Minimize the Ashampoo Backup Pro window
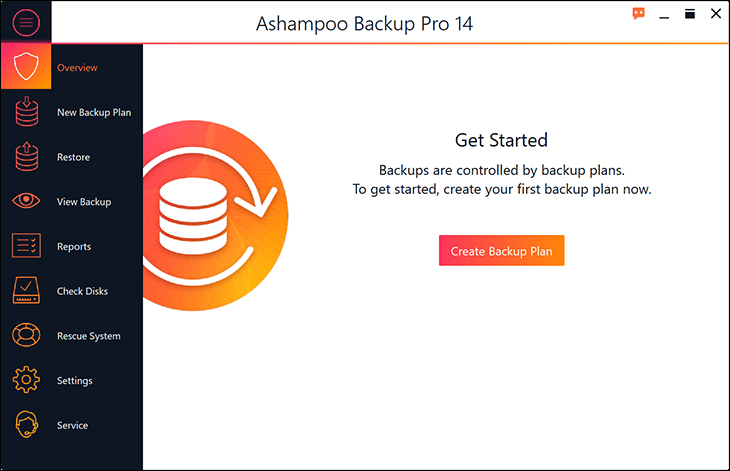The image size is (730, 471). click(x=664, y=14)
